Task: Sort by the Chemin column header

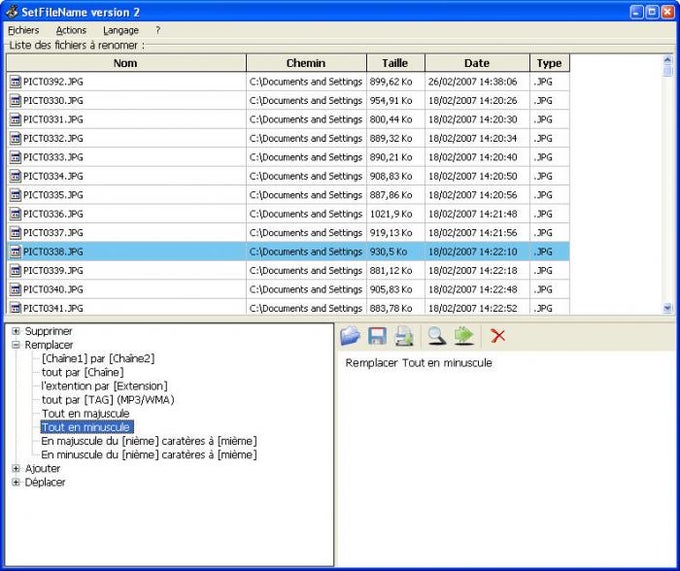Action: click(306, 63)
